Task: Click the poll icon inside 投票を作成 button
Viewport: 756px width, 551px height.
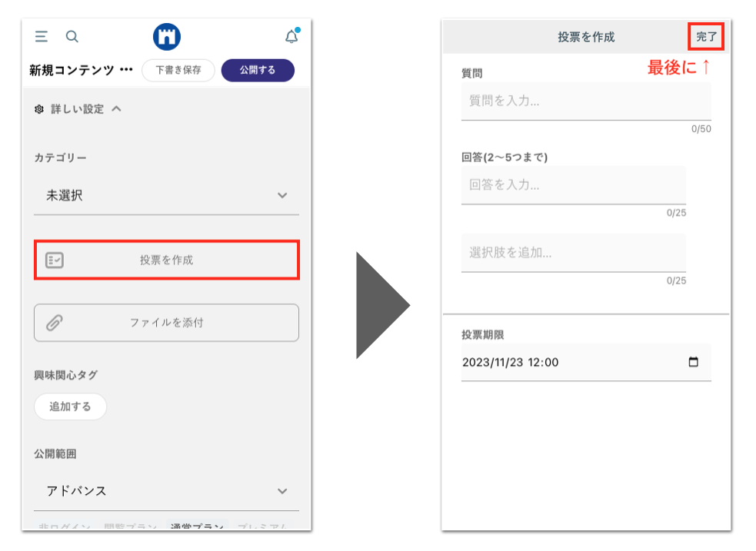Action: (55, 261)
